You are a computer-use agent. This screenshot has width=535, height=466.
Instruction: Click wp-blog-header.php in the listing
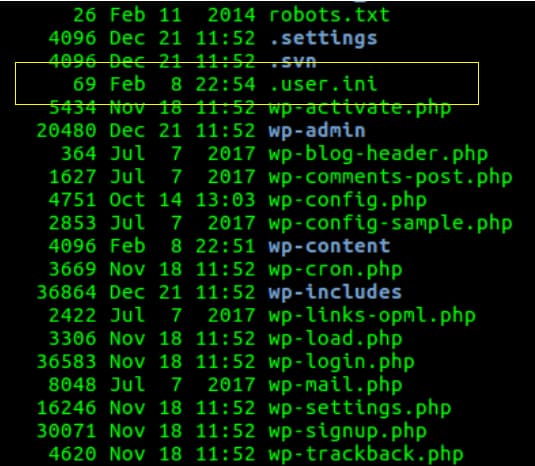[x=378, y=154]
